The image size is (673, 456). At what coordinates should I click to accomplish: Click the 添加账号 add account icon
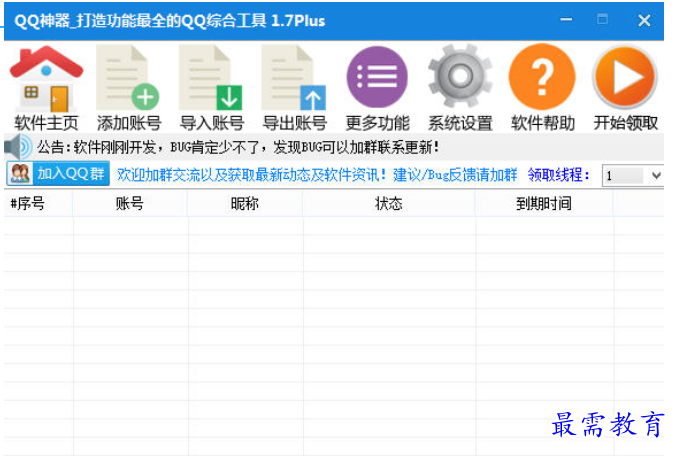129,88
